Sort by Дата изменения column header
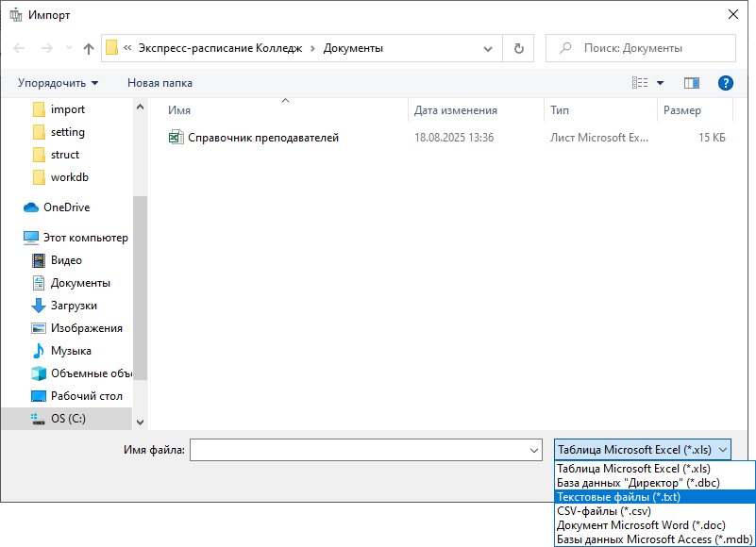The image size is (756, 547). [455, 110]
